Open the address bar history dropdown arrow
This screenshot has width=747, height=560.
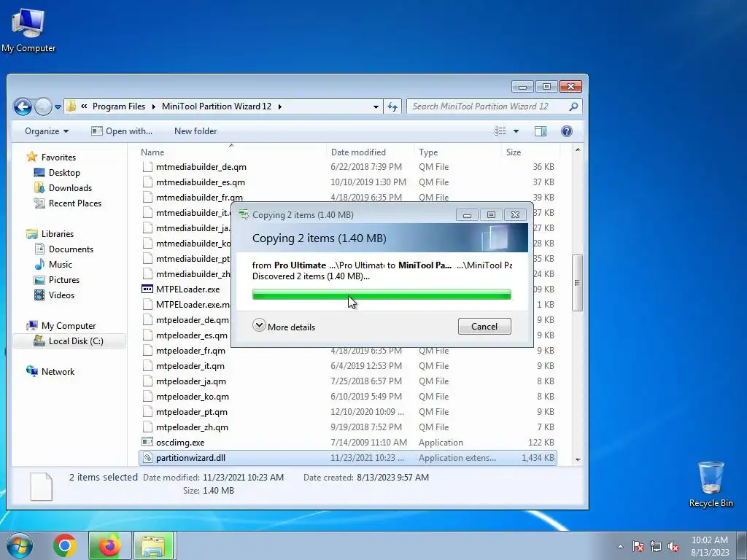[x=376, y=106]
